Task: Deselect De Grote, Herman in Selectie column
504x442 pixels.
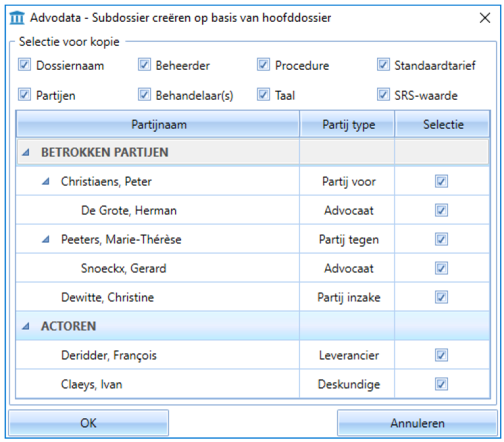Action: coord(441,210)
